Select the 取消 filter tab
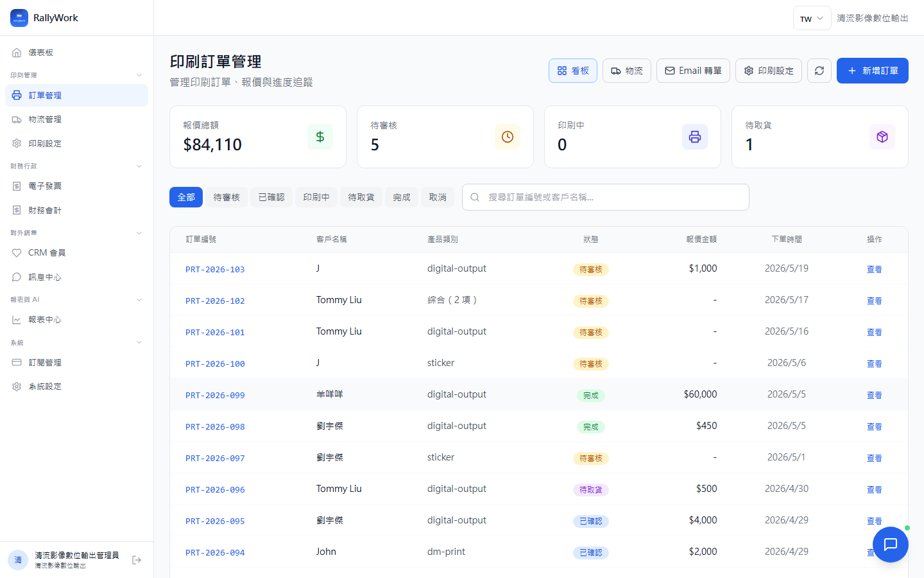This screenshot has width=924, height=578. tap(438, 197)
